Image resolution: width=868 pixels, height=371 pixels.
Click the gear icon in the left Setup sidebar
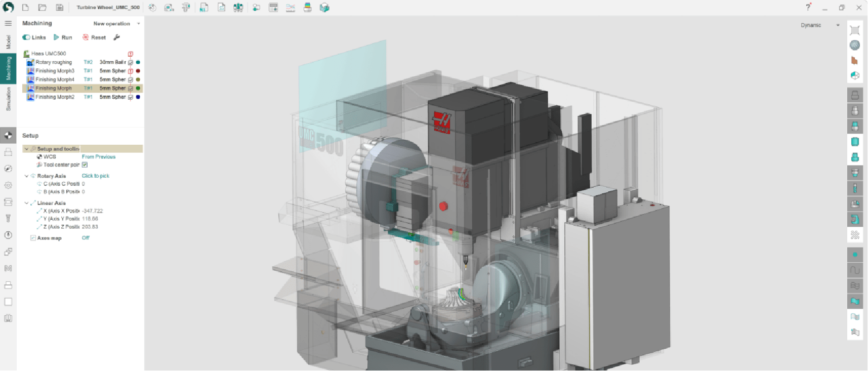point(8,185)
